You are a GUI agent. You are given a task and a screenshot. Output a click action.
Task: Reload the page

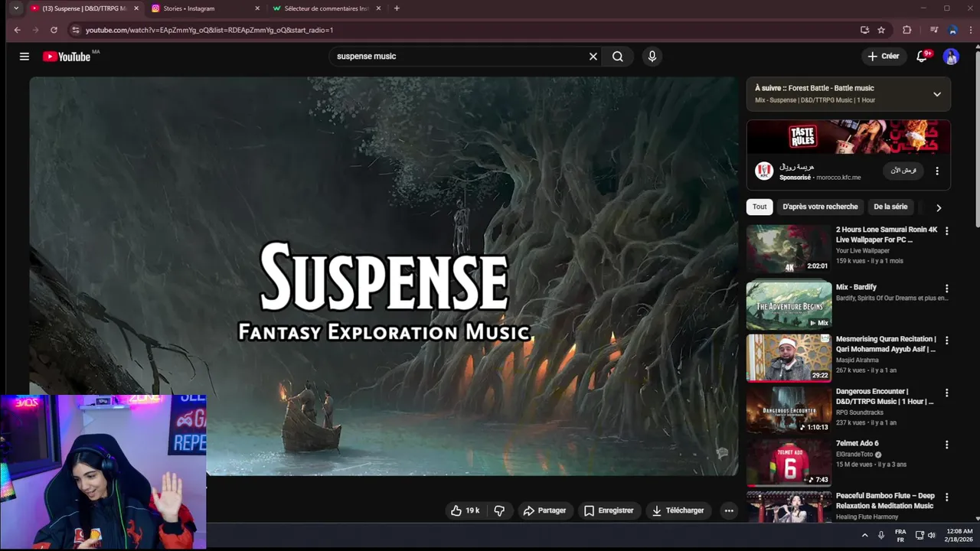pyautogui.click(x=54, y=30)
